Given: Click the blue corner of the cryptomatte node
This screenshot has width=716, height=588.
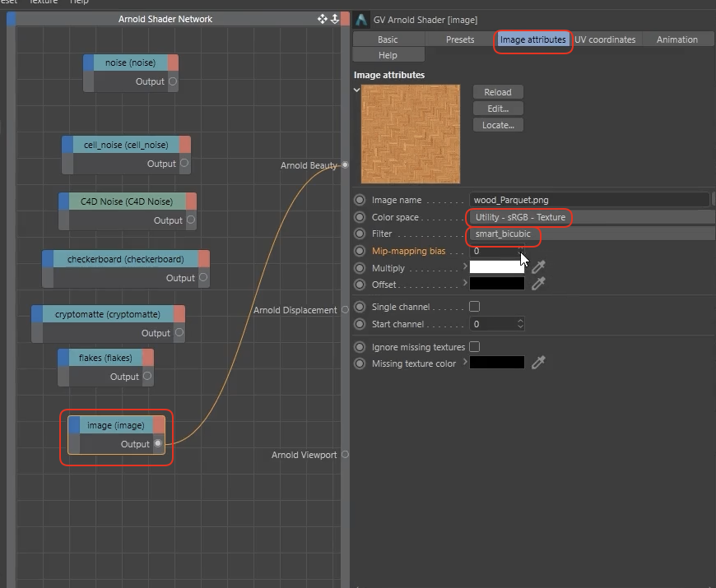Looking at the screenshot, I should click(37, 314).
